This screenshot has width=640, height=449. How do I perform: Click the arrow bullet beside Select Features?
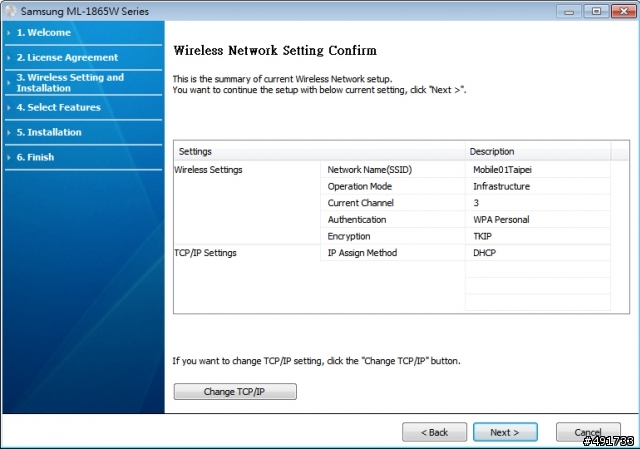(x=9, y=107)
